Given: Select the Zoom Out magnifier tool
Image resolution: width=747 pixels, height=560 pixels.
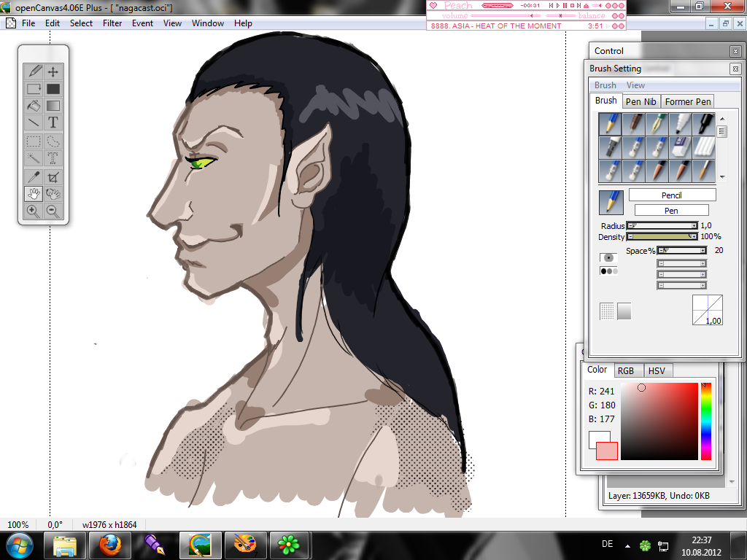Looking at the screenshot, I should click(53, 211).
